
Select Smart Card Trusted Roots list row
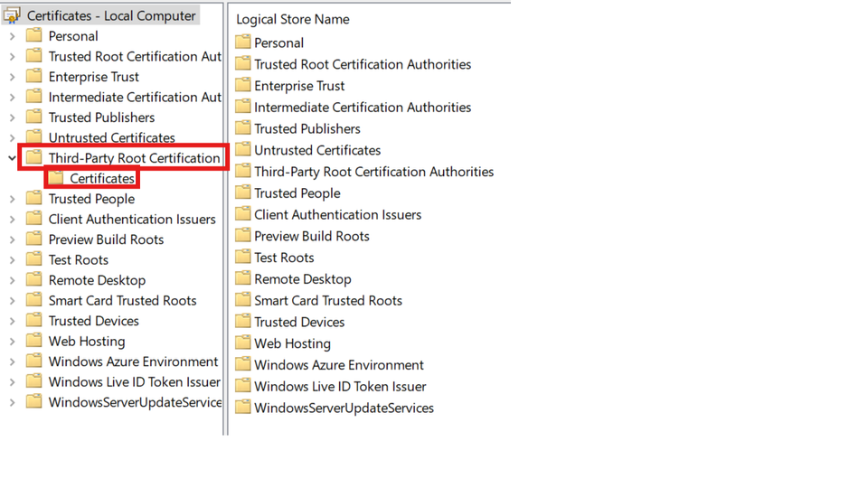[327, 300]
